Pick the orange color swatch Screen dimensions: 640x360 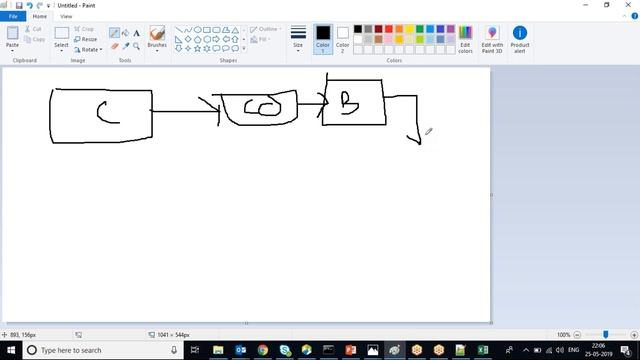399,29
